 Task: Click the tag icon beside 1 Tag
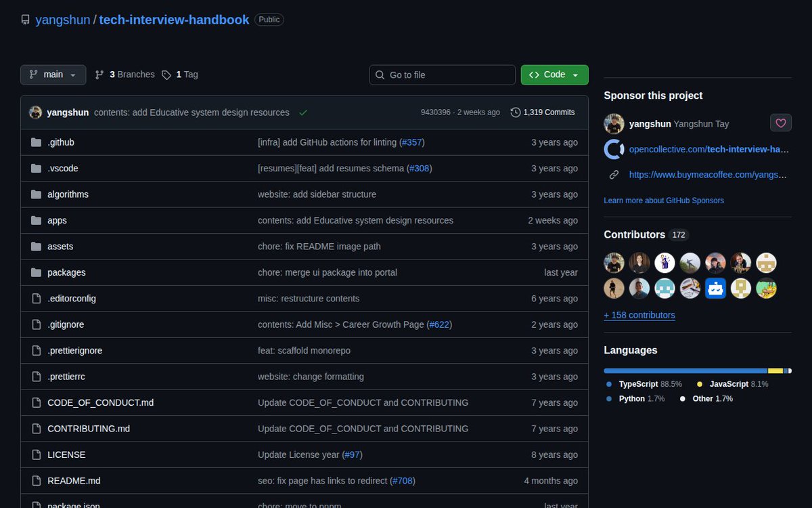click(x=166, y=75)
